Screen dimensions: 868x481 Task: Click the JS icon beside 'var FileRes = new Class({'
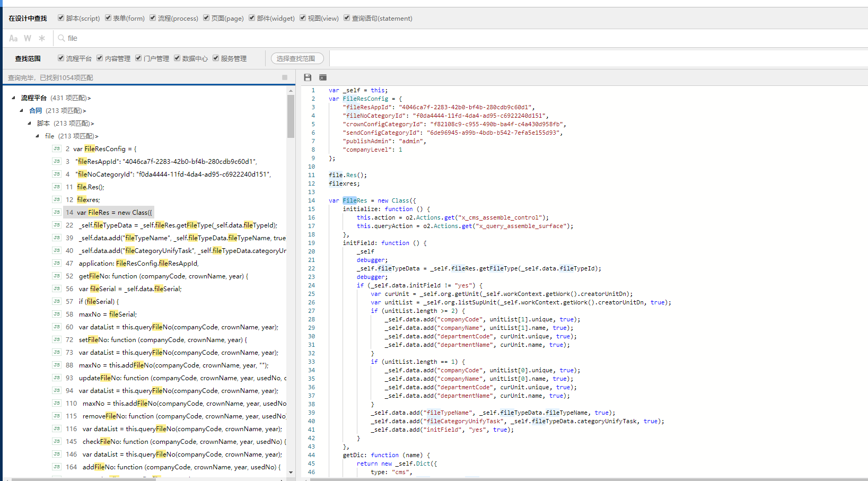point(57,212)
